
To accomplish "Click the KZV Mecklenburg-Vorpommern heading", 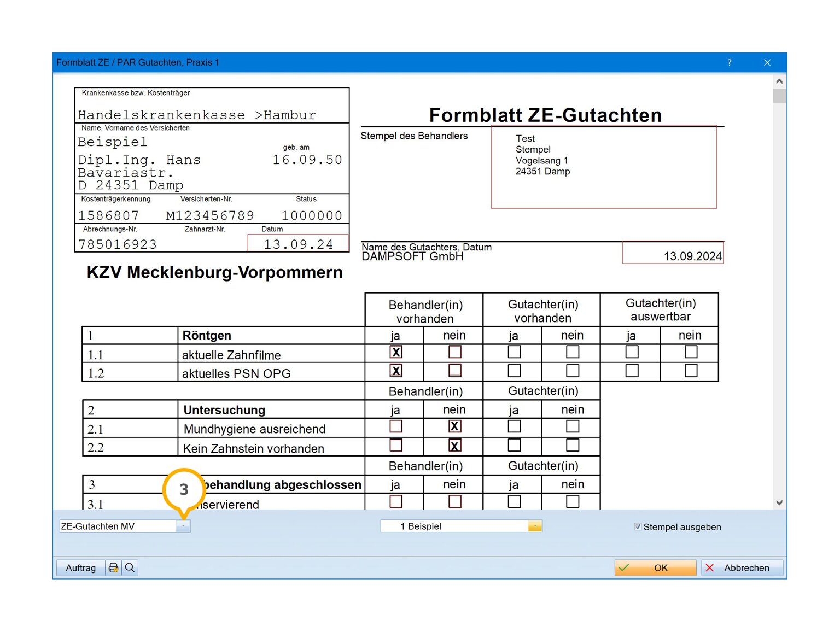I will (215, 272).
